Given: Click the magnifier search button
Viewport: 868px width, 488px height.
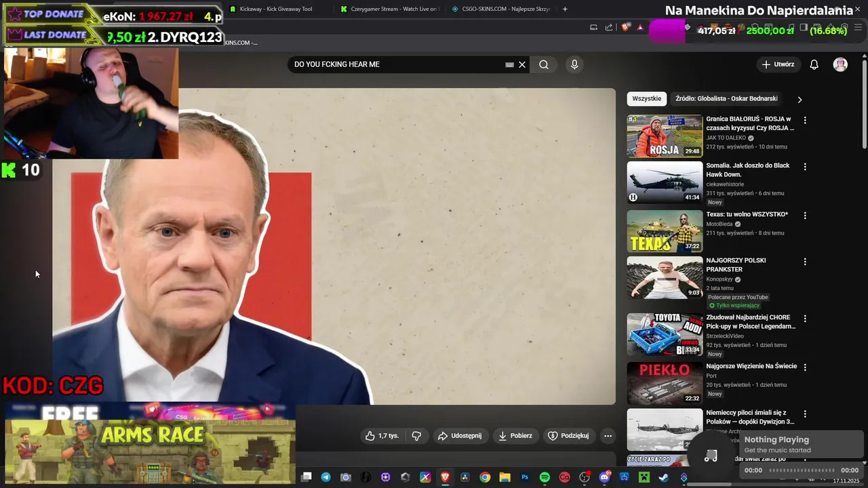Looking at the screenshot, I should click(x=544, y=64).
